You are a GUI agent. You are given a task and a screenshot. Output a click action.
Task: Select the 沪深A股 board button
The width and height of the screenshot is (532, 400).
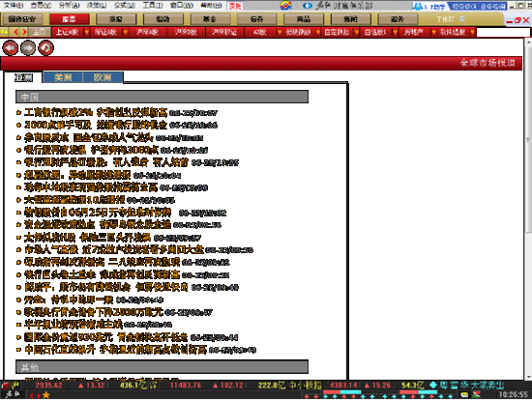pyautogui.click(x=148, y=32)
